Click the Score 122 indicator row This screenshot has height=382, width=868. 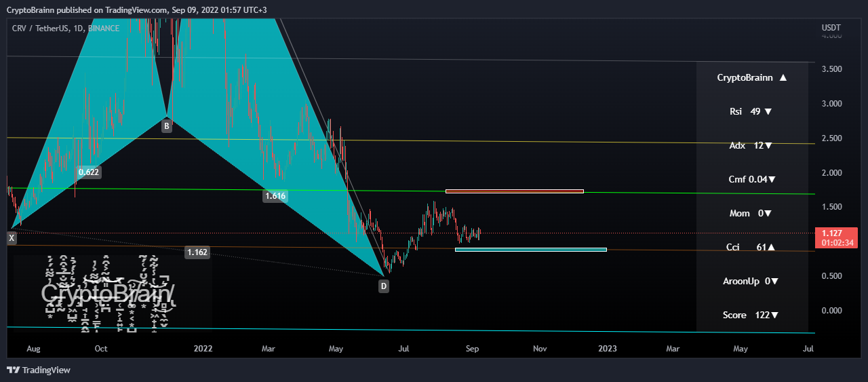(x=751, y=315)
